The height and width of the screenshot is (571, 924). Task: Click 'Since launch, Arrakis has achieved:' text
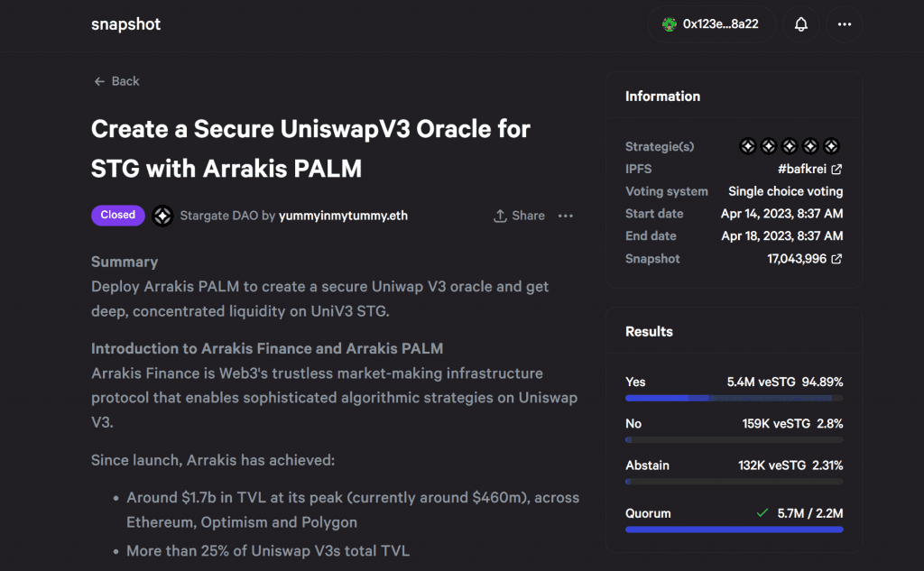click(213, 460)
